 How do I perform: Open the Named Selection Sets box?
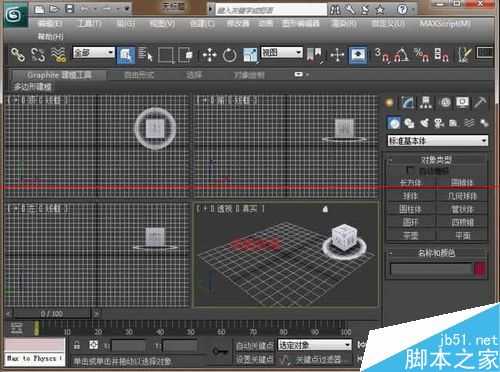click(x=485, y=53)
